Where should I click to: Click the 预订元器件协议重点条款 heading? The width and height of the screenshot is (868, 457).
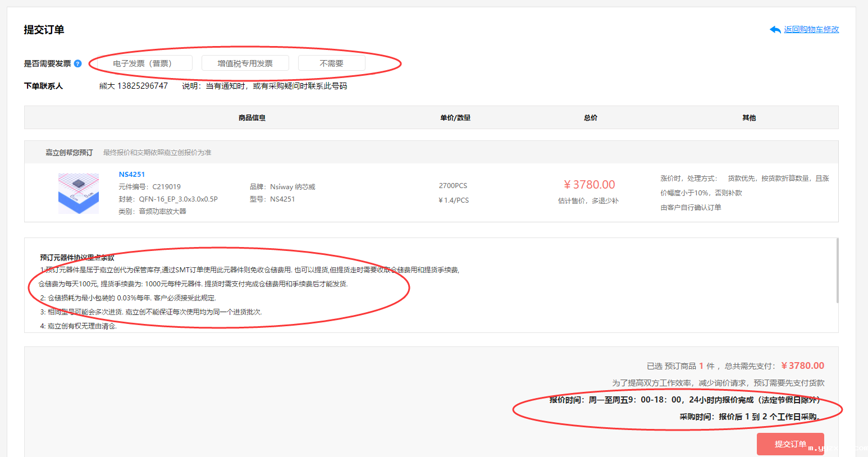click(x=77, y=258)
